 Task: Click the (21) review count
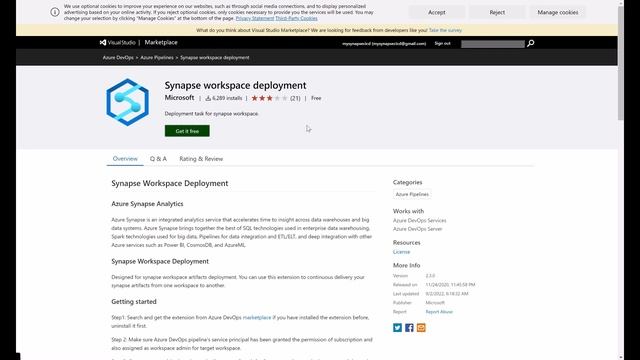tap(295, 98)
